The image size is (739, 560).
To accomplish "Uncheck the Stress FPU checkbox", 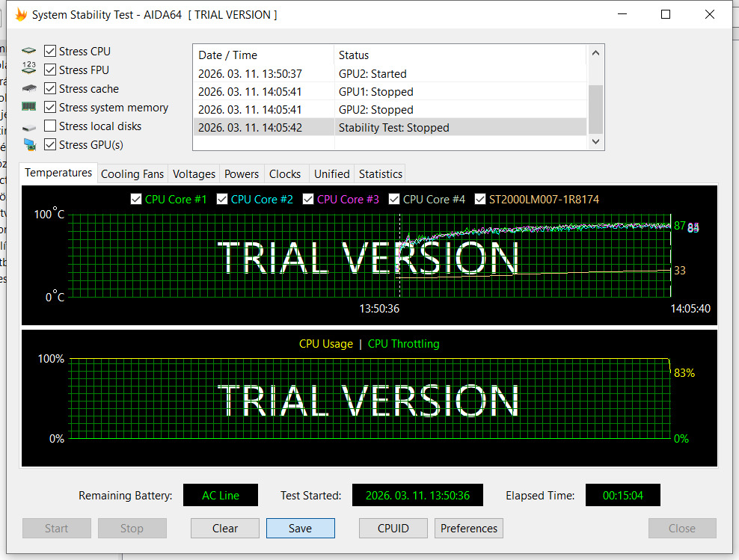I will (x=50, y=70).
